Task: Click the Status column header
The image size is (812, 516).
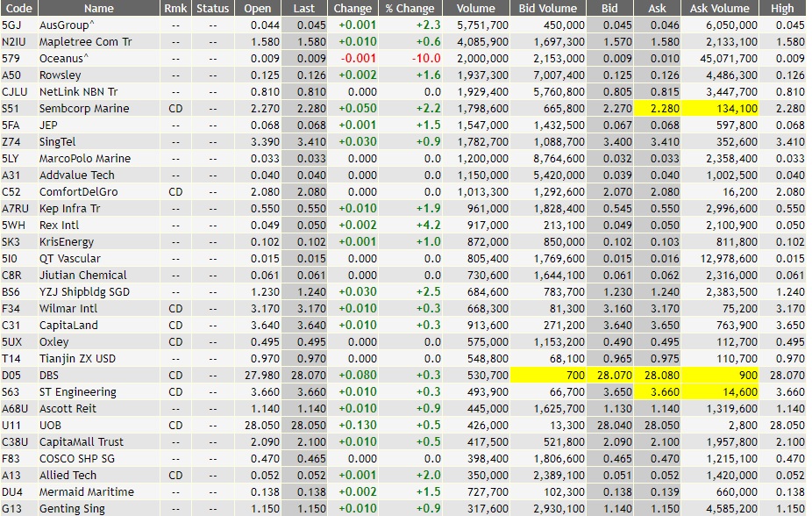Action: tap(213, 8)
